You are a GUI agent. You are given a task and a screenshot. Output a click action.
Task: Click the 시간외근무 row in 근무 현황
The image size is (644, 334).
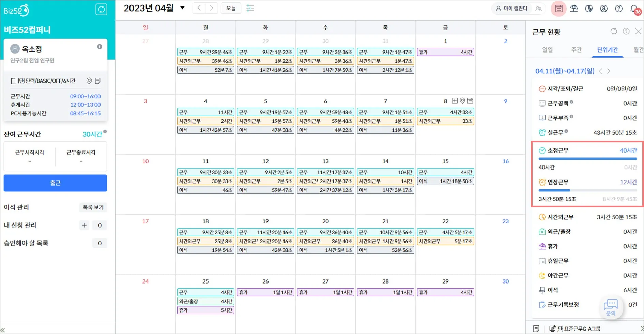pos(587,217)
